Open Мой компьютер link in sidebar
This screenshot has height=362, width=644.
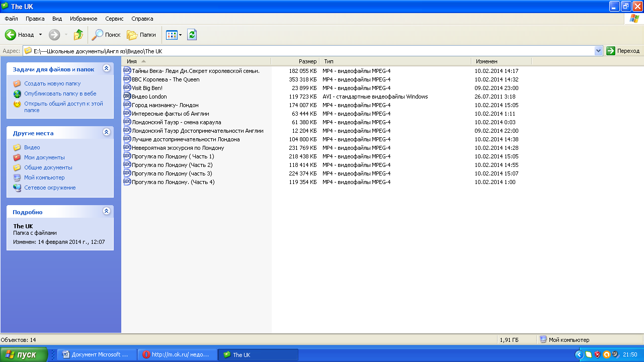44,177
